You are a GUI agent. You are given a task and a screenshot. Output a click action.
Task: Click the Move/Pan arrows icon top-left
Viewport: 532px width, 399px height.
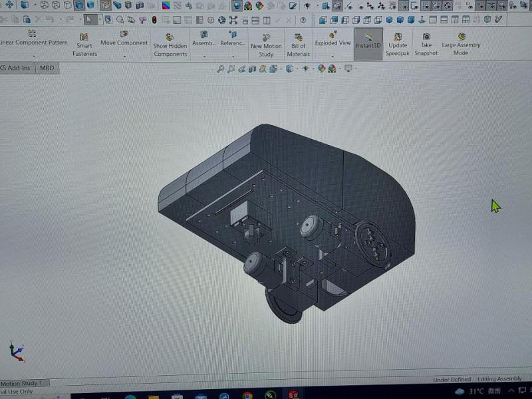(9, 5)
